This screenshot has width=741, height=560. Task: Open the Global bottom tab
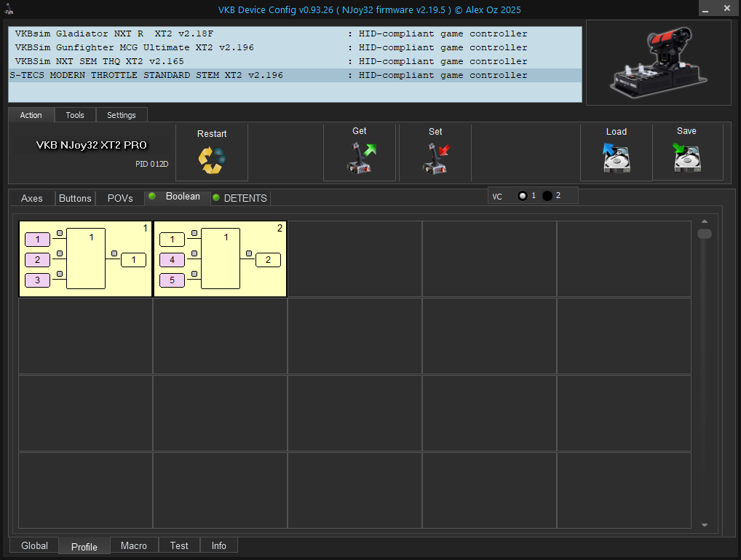(34, 545)
